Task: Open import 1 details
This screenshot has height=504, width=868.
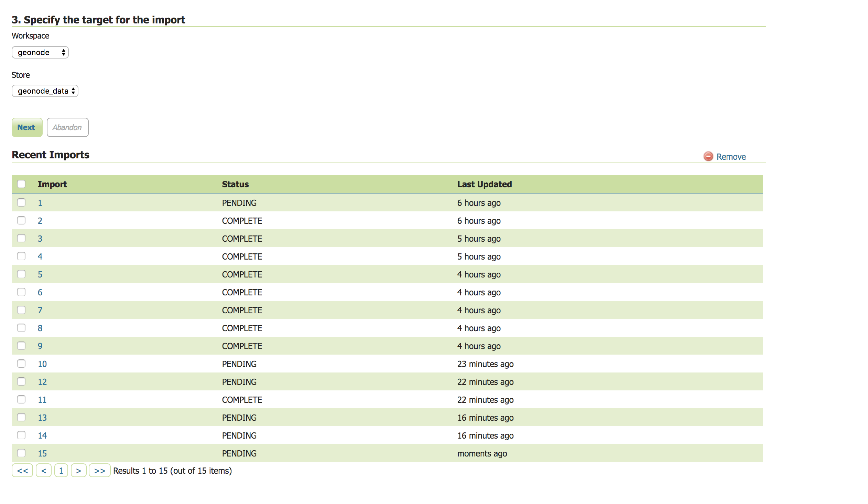Action: 40,203
